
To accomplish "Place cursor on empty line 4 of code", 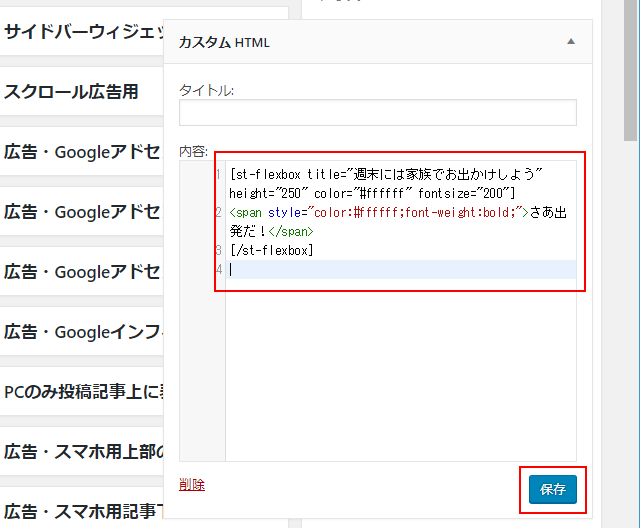I will coord(400,269).
